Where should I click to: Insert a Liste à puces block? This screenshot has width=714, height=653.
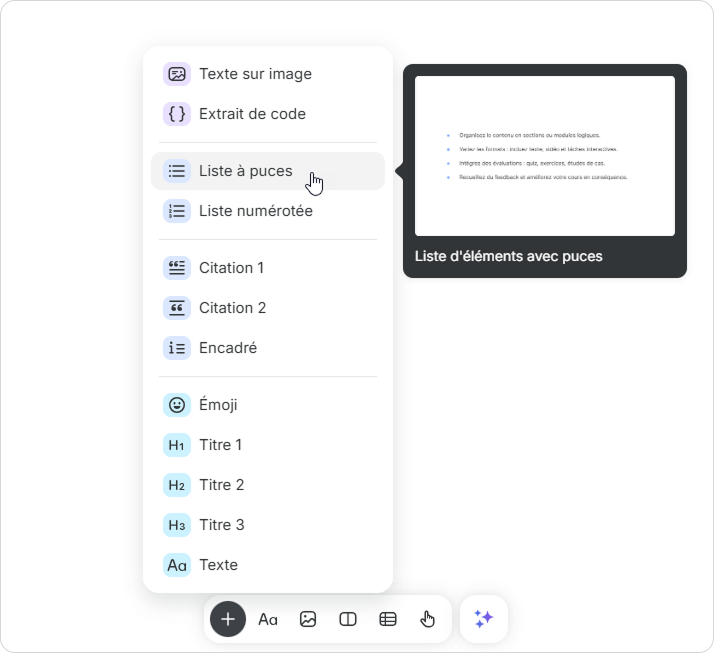[x=245, y=171]
